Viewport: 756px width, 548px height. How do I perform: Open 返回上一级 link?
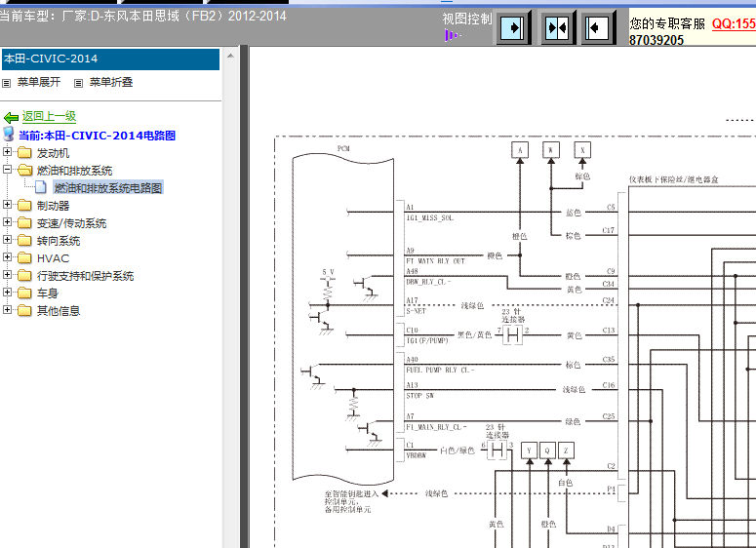[49, 116]
